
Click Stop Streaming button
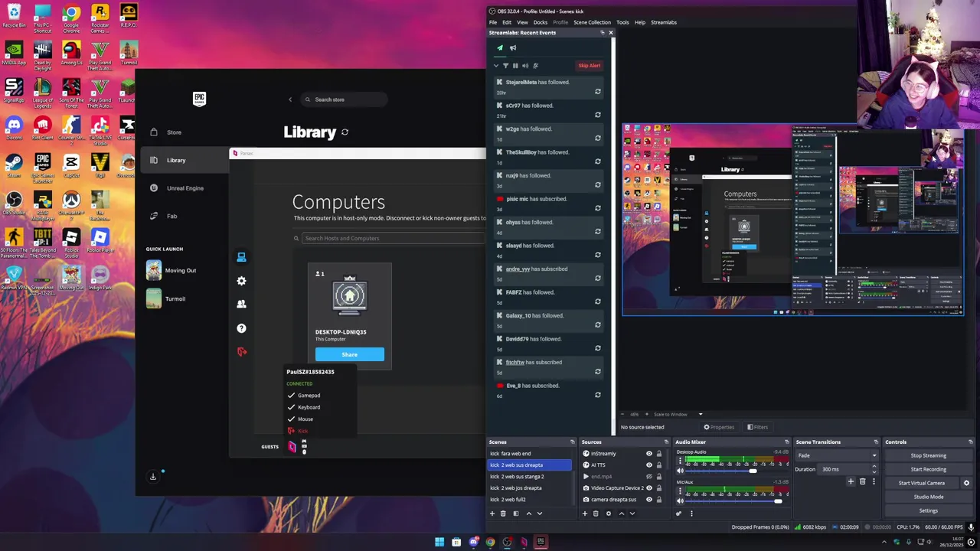(x=928, y=455)
